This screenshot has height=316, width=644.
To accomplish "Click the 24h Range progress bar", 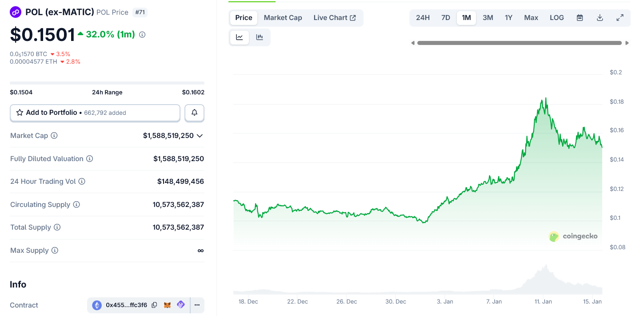I will point(107,83).
